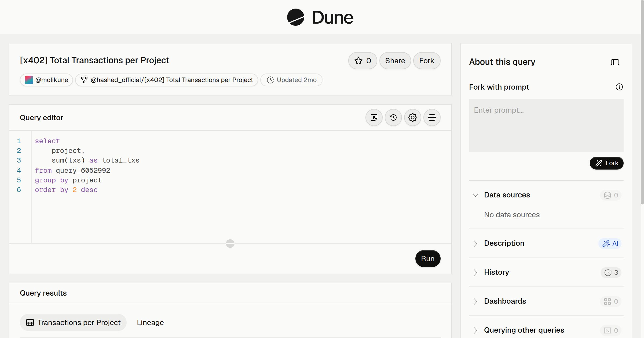Open query settings gear icon
This screenshot has width=644, height=338.
pos(413,117)
